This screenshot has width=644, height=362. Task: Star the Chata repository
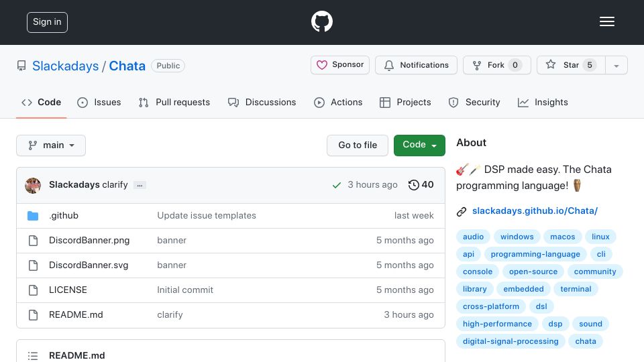click(571, 65)
